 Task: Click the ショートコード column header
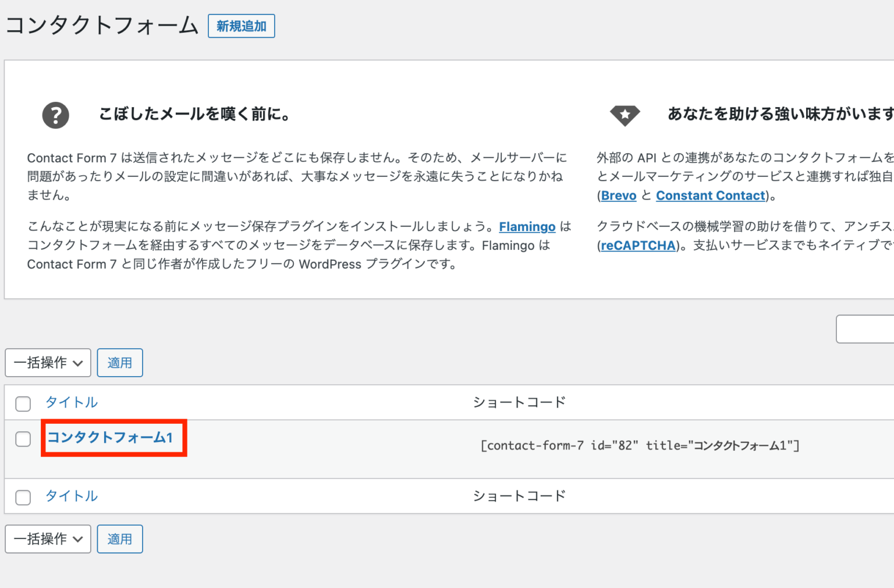519,402
